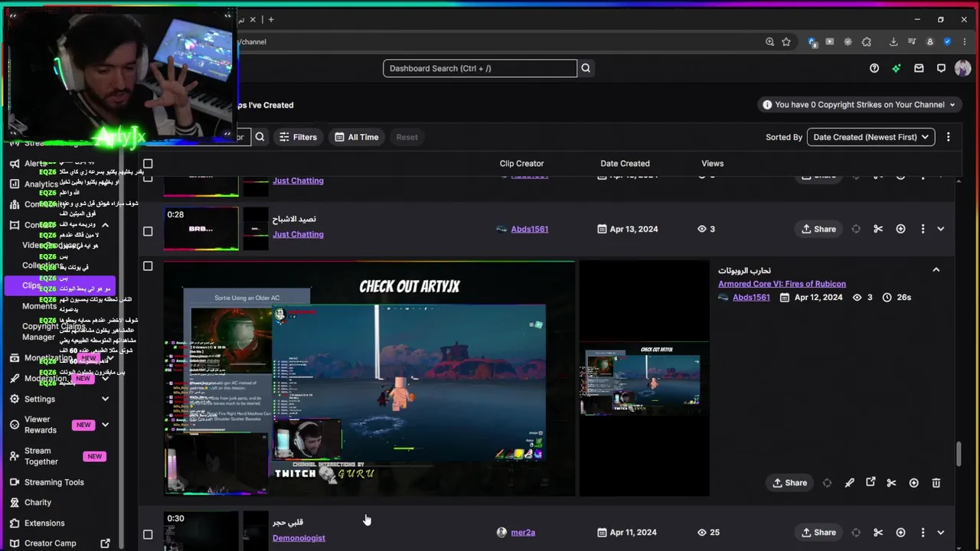Open expanded clip in new window icon
The width and height of the screenshot is (980, 551).
point(871,482)
